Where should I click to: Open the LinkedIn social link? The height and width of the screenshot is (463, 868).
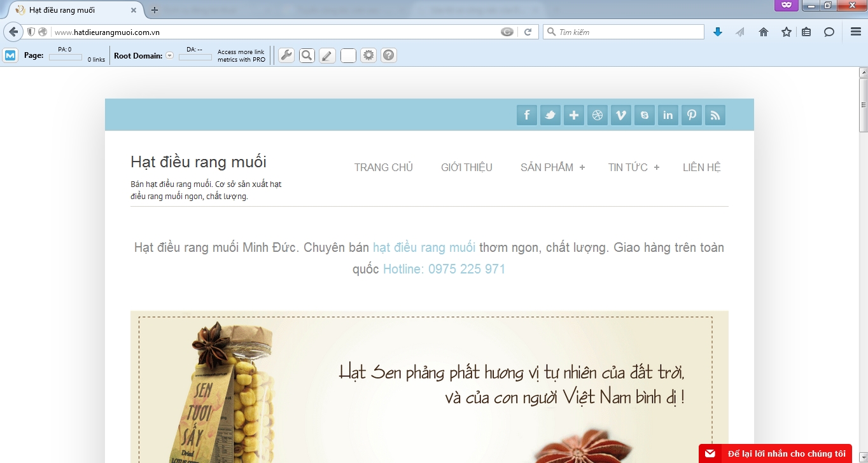(668, 115)
